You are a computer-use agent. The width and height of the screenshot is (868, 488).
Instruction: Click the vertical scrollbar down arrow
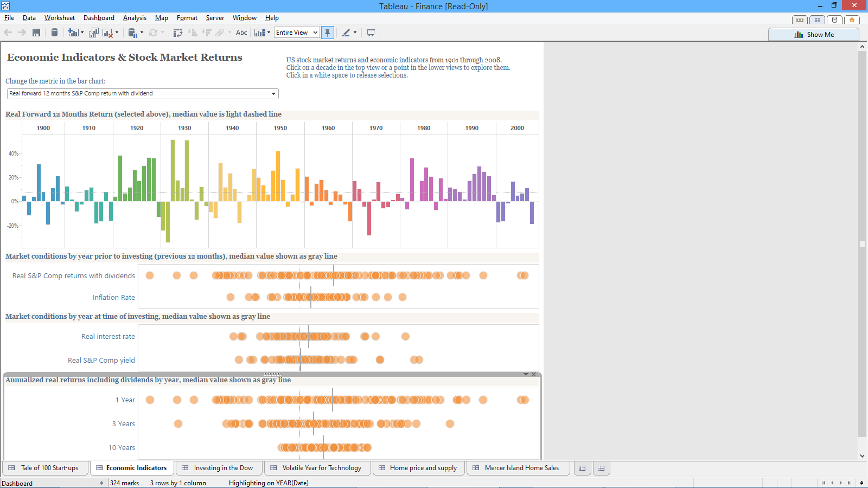(x=862, y=456)
